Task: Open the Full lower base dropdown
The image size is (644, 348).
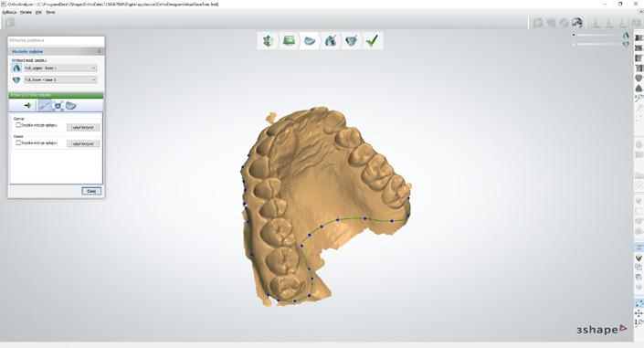Action: click(x=60, y=79)
